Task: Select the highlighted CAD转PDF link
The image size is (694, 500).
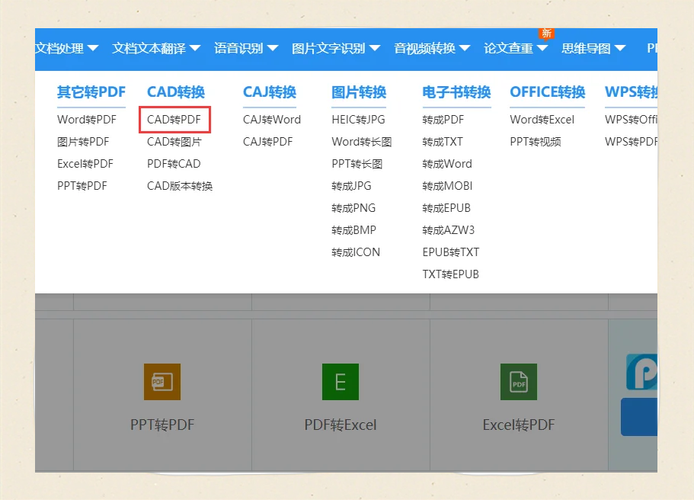Action: click(x=174, y=120)
